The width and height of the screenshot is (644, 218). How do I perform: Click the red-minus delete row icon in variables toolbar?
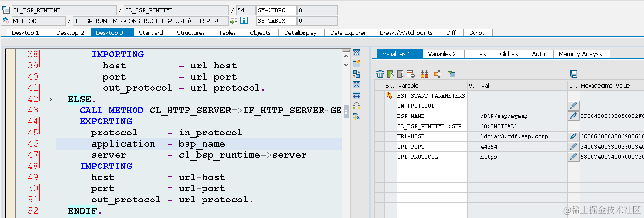point(410,74)
